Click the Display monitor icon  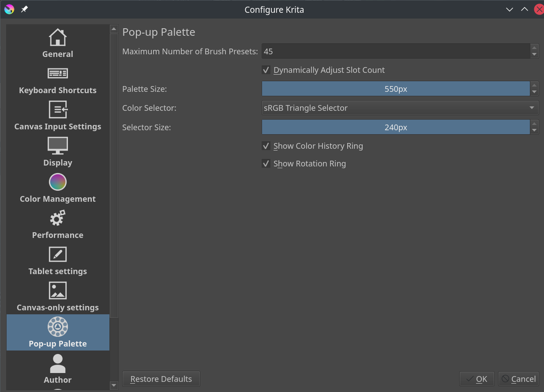58,146
